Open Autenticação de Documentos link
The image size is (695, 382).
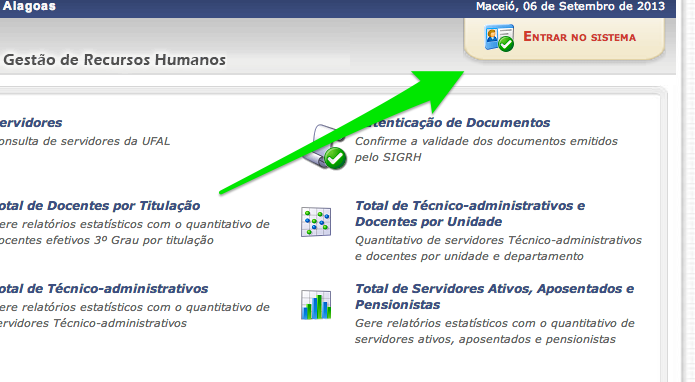coord(453,122)
